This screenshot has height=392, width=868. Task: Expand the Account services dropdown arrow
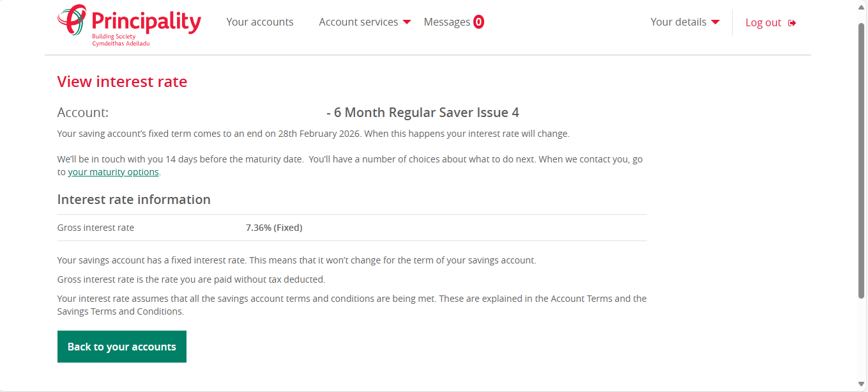pos(407,22)
